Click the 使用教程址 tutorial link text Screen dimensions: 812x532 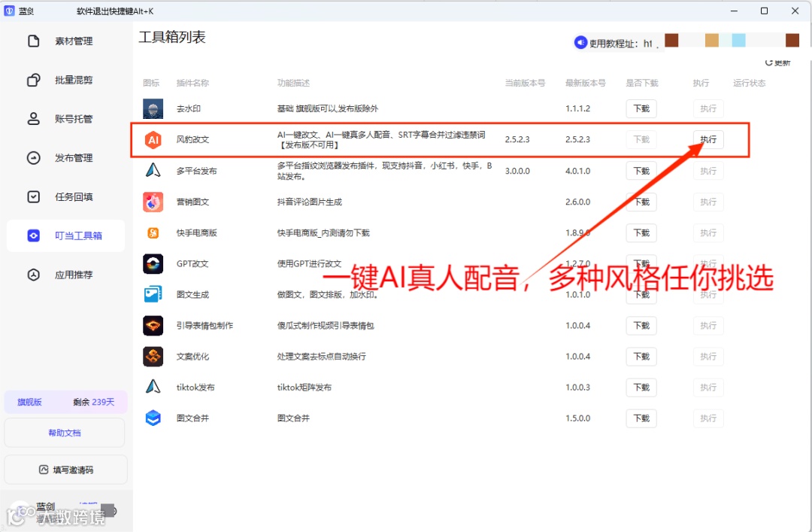[620, 44]
